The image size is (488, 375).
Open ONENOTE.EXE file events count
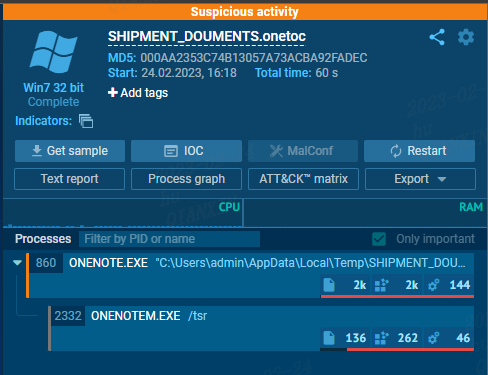(360, 285)
